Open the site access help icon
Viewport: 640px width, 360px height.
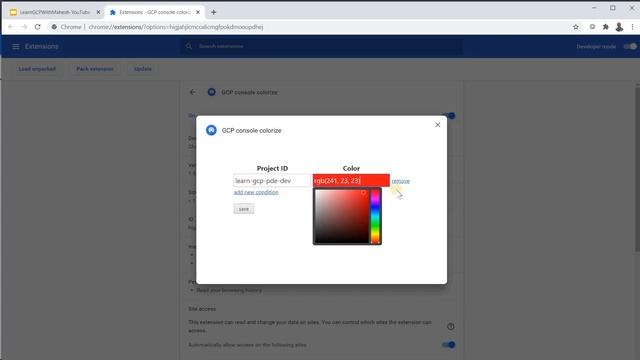(x=451, y=327)
